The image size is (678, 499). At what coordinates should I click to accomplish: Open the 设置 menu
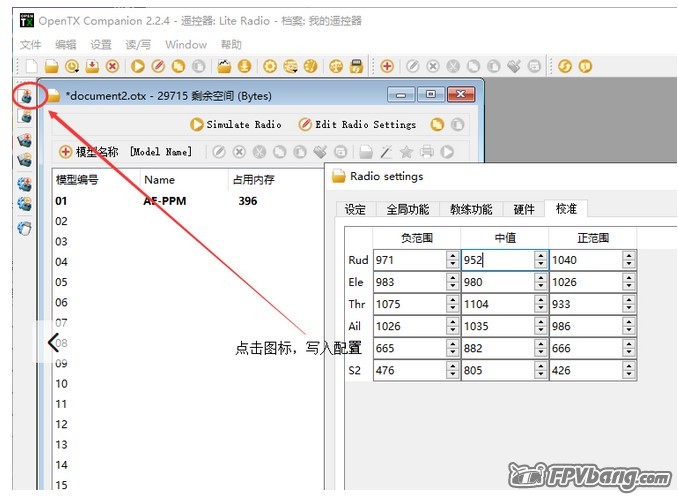pos(101,45)
